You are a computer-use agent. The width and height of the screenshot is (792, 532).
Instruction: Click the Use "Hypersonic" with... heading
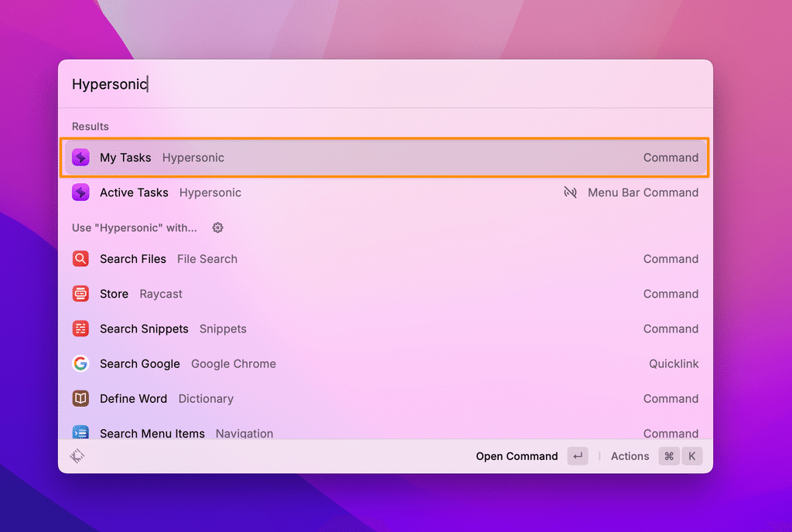pos(135,227)
